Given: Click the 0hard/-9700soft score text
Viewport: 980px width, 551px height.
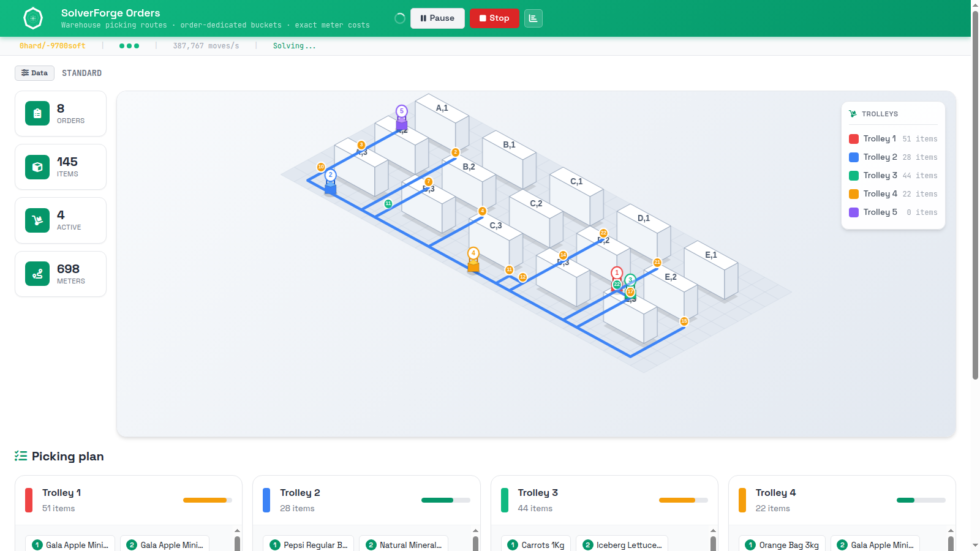Looking at the screenshot, I should [53, 46].
